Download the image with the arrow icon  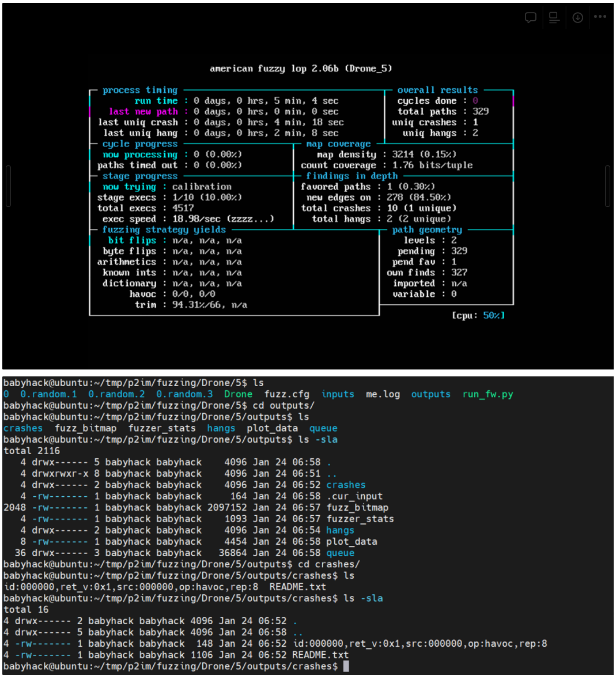coord(577,17)
